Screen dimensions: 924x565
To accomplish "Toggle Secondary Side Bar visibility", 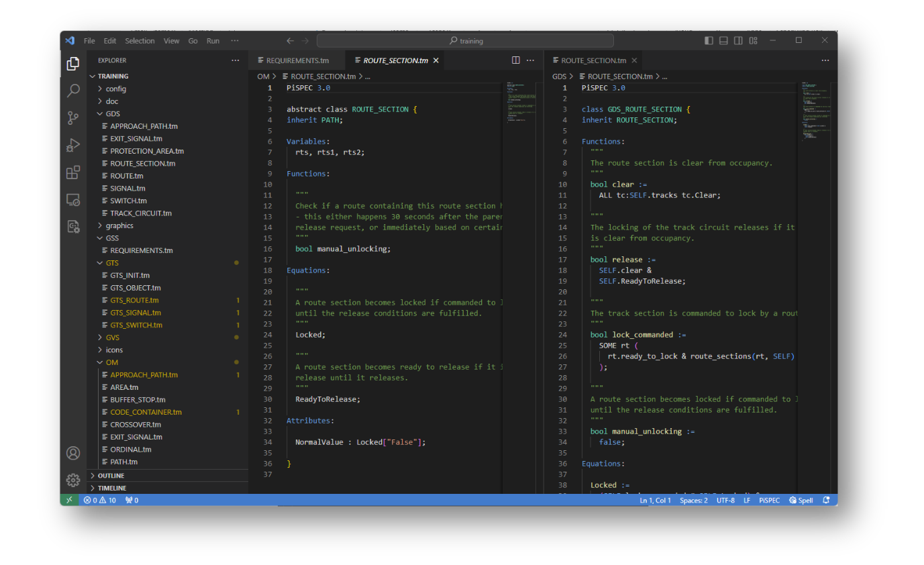I will [738, 40].
